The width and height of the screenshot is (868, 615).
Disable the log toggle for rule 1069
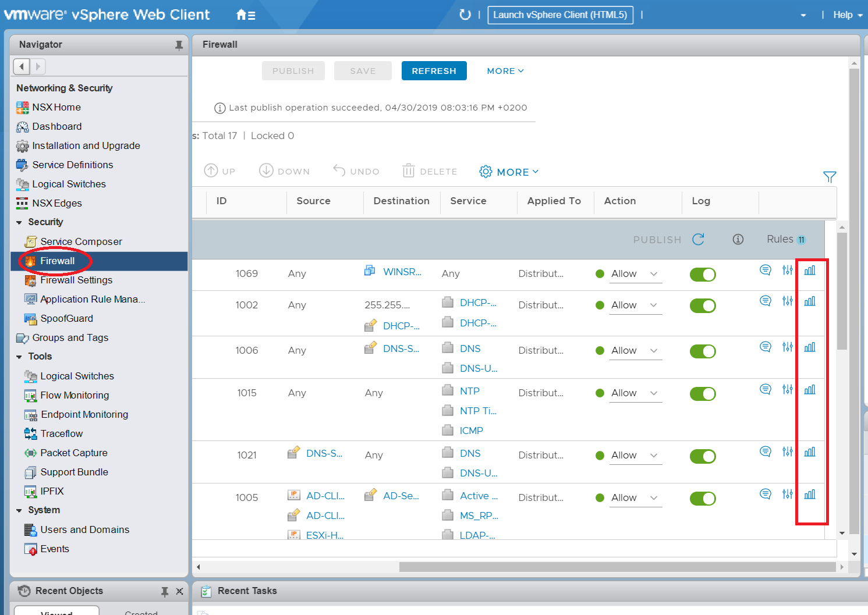703,275
